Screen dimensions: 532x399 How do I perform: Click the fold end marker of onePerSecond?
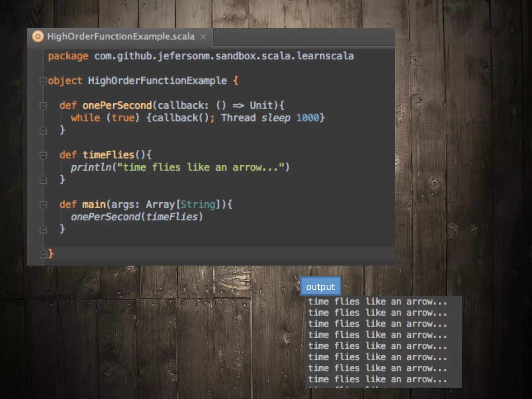[x=43, y=130]
